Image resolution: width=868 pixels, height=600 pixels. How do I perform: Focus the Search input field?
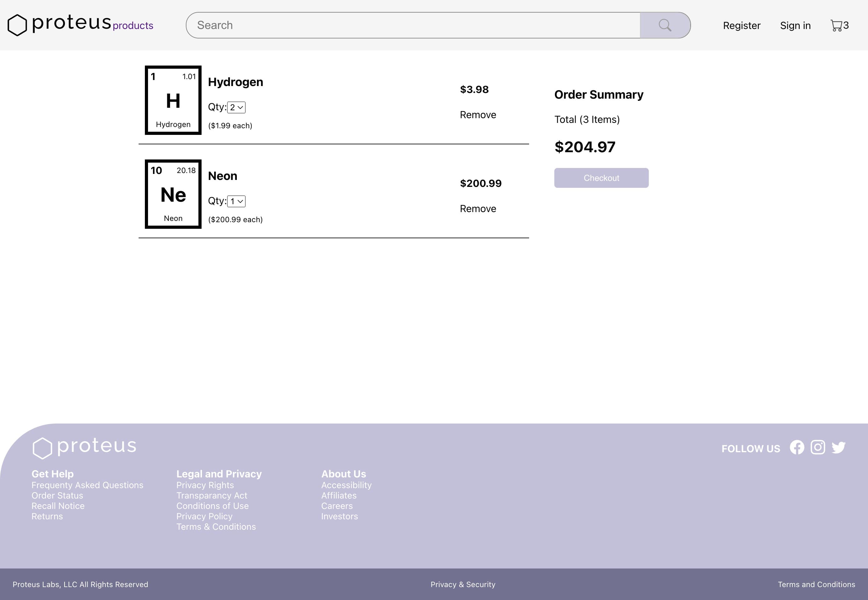pyautogui.click(x=413, y=25)
